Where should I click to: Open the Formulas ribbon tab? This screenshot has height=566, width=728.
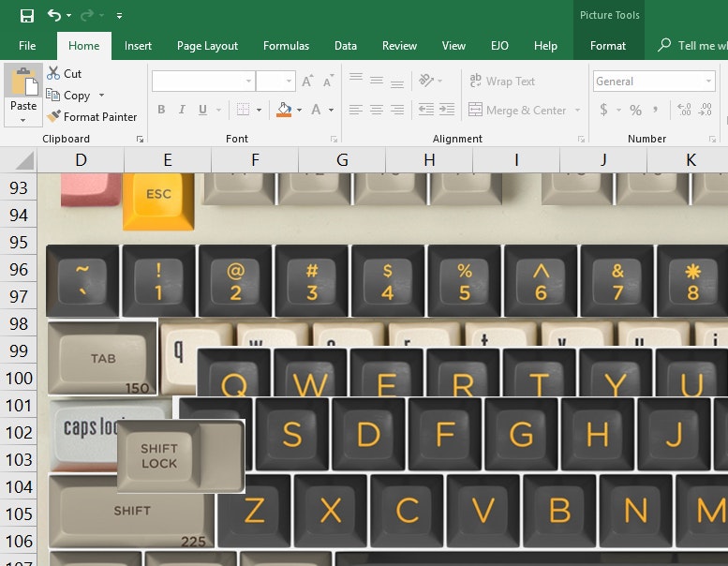[286, 46]
